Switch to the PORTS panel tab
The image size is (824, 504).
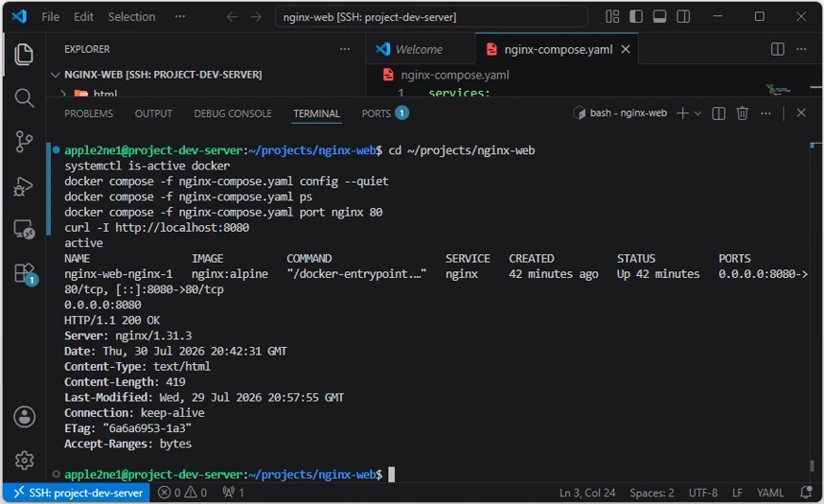pyautogui.click(x=385, y=113)
